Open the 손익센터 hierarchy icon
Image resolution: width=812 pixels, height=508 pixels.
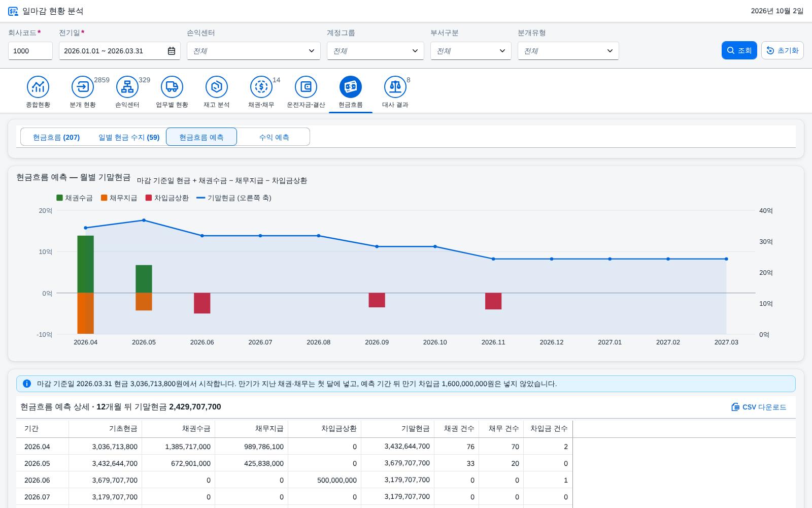[127, 87]
